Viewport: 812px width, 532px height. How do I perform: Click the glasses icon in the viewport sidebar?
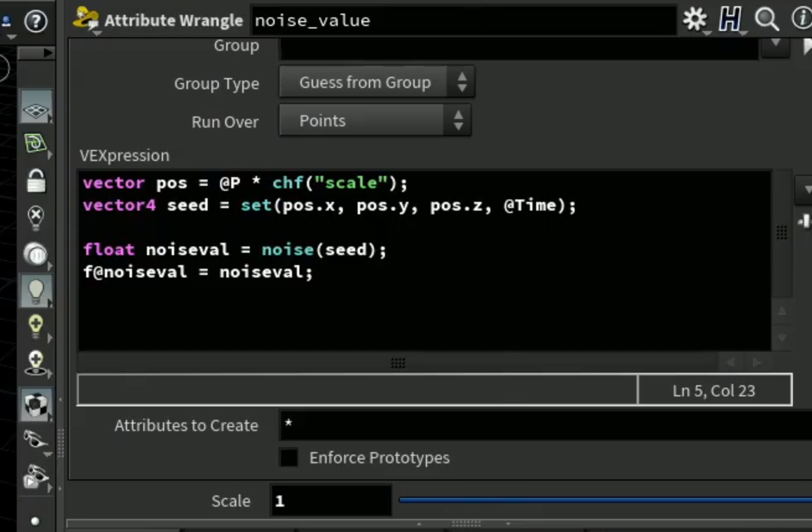36,440
